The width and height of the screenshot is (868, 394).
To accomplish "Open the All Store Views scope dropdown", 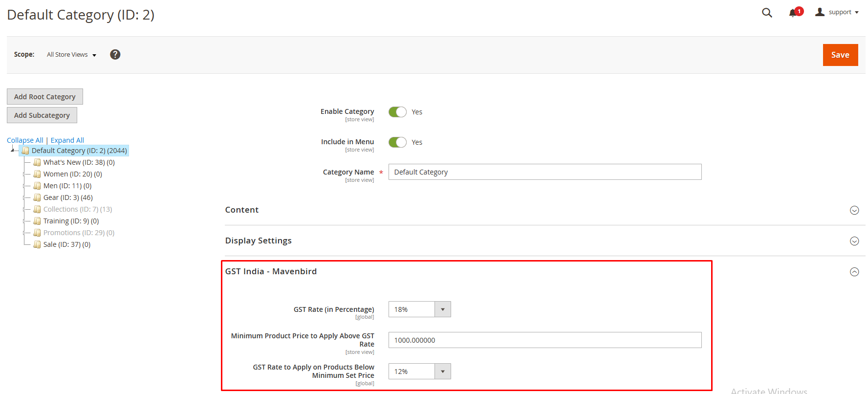I will tap(71, 55).
